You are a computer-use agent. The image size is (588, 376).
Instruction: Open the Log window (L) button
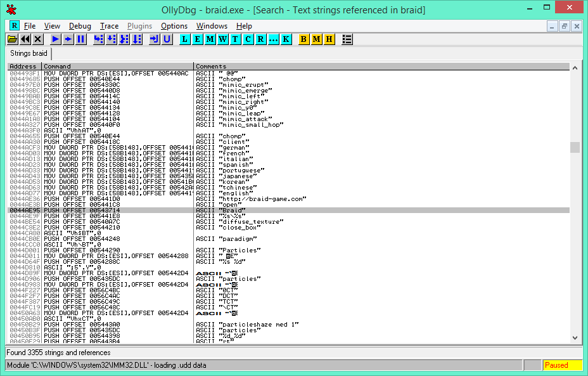184,39
